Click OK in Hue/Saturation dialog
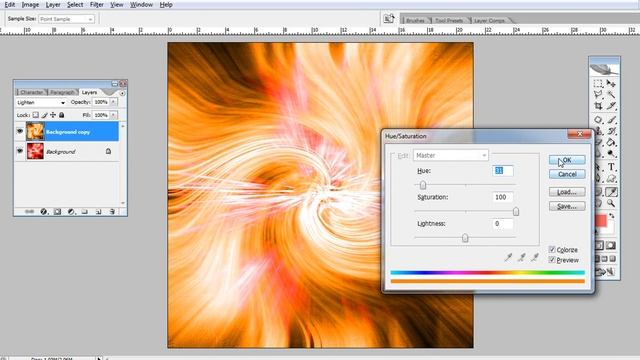This screenshot has height=360, width=640. coord(567,160)
